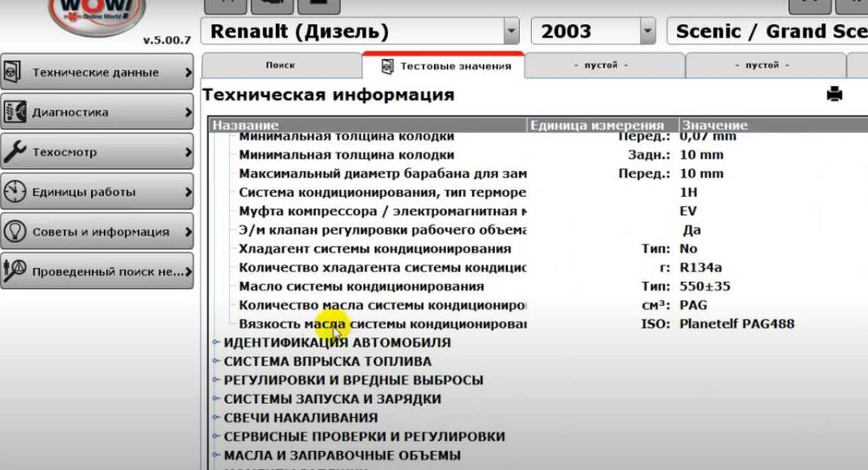Open the Renault (Дизель) make dropdown

[511, 31]
